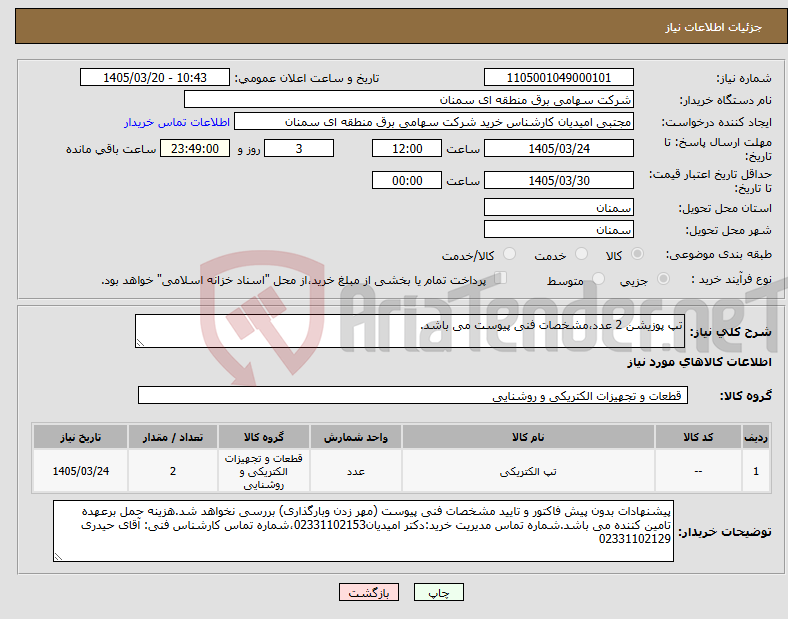Viewport: 788px width, 619px height.
Task: Click the واحد شمارش column header
Action: [x=356, y=437]
